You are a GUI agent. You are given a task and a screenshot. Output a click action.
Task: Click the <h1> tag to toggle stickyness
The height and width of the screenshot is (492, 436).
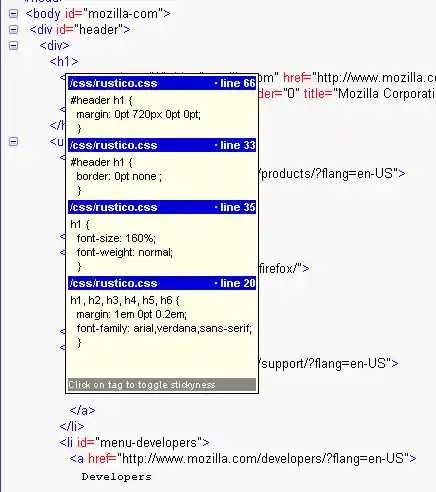(x=64, y=62)
